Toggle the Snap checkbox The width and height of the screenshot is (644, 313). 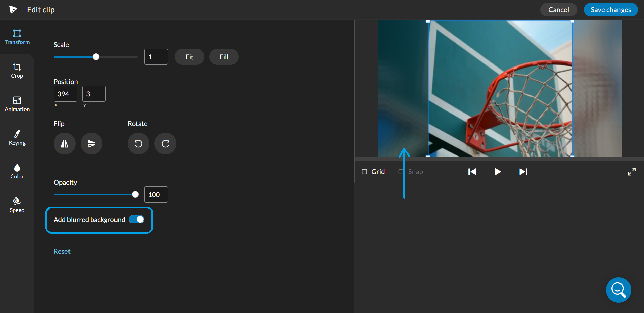click(401, 172)
